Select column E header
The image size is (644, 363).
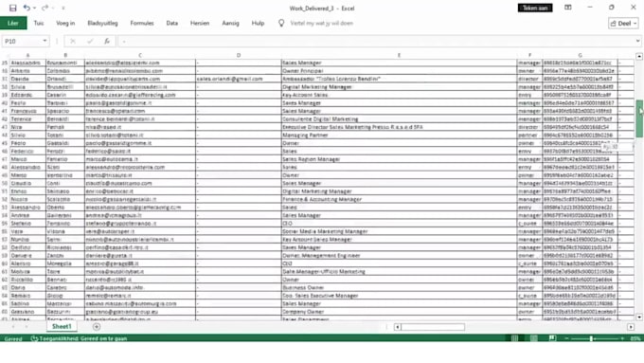coord(399,55)
